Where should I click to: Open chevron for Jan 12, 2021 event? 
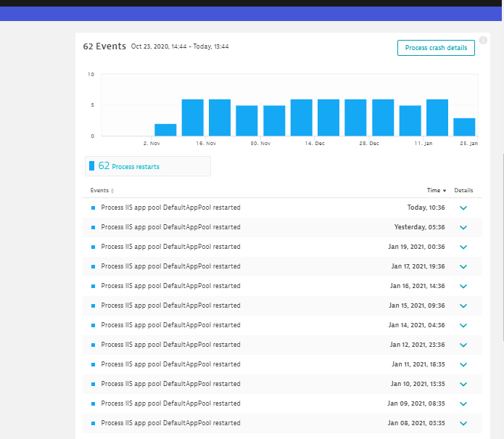[463, 345]
